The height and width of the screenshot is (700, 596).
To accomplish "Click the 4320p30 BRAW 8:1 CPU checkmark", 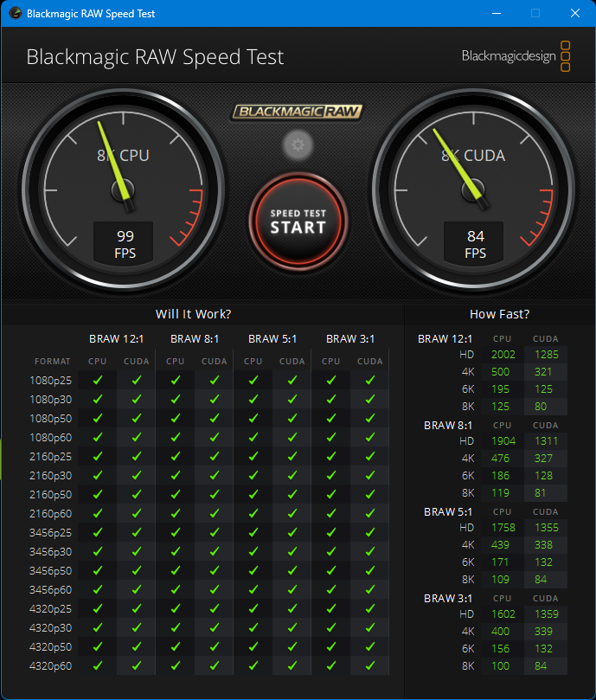I will pos(175,627).
